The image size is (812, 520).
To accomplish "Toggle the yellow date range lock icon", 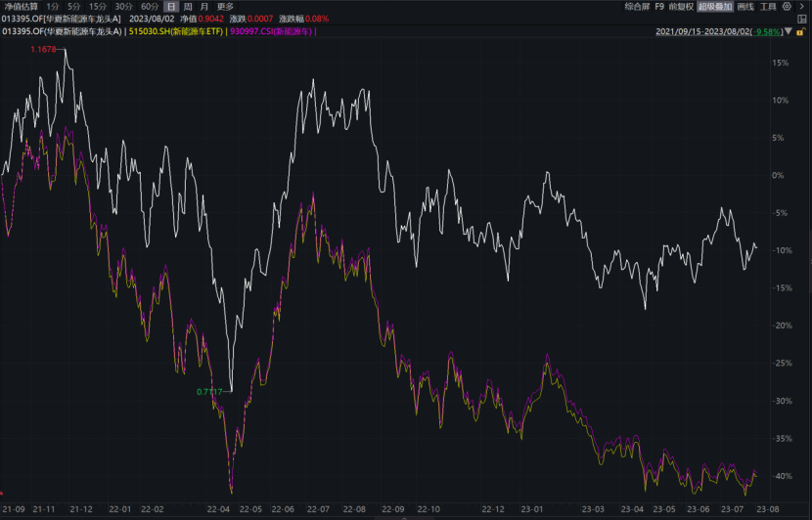I will pos(800,31).
